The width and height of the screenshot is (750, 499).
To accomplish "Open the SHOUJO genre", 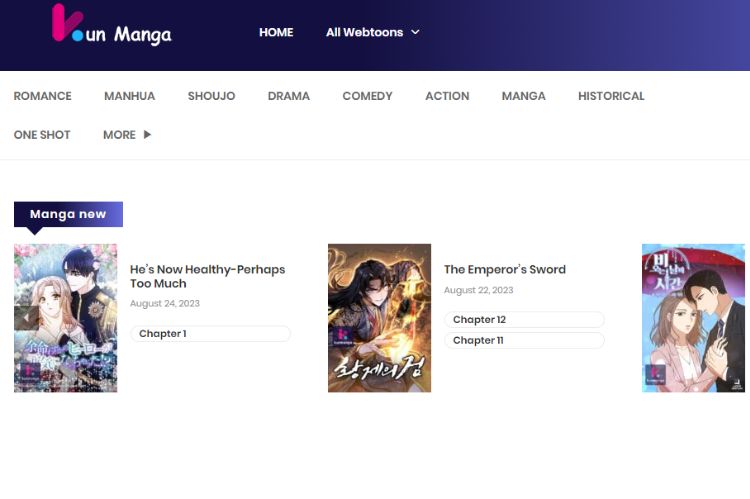I will 211,96.
